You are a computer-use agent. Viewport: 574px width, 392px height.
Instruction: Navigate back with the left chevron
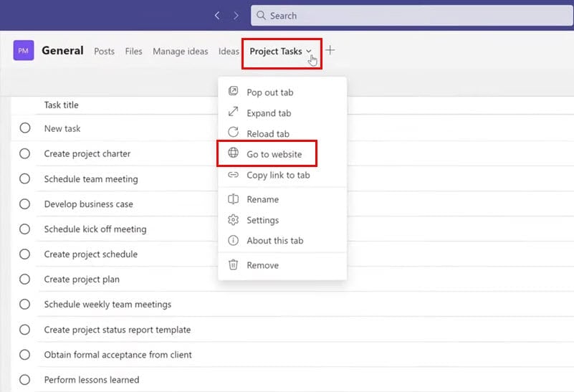pos(217,15)
